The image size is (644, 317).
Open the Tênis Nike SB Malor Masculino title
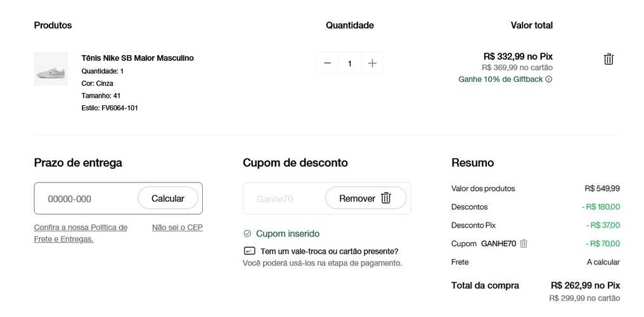[138, 58]
